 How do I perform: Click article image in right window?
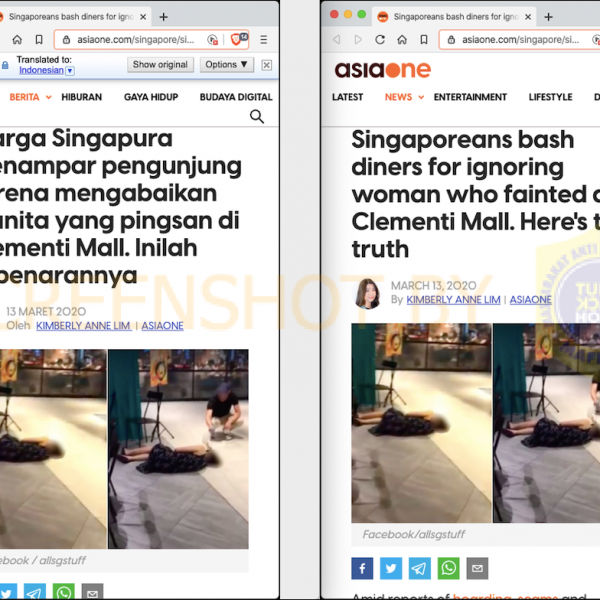click(476, 423)
